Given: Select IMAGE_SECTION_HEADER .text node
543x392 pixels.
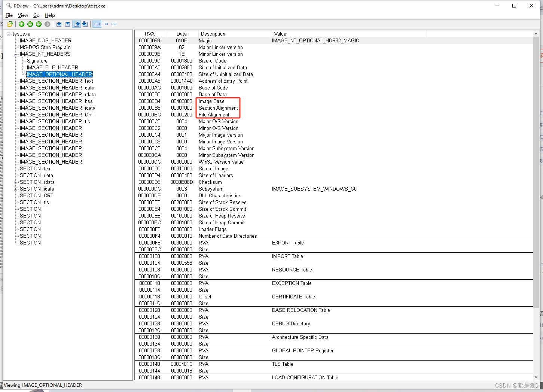Looking at the screenshot, I should 56,81.
